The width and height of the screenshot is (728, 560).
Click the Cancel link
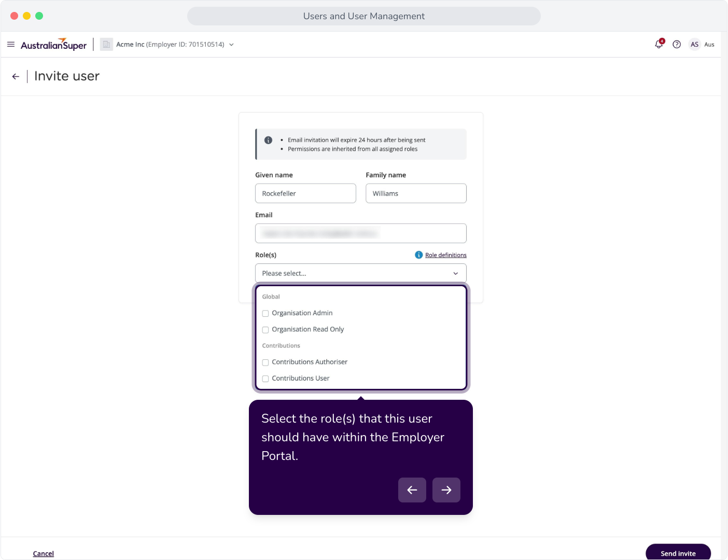point(44,554)
